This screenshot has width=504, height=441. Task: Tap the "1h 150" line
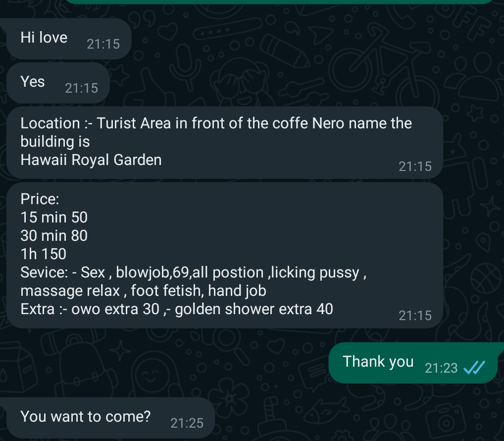[44, 254]
